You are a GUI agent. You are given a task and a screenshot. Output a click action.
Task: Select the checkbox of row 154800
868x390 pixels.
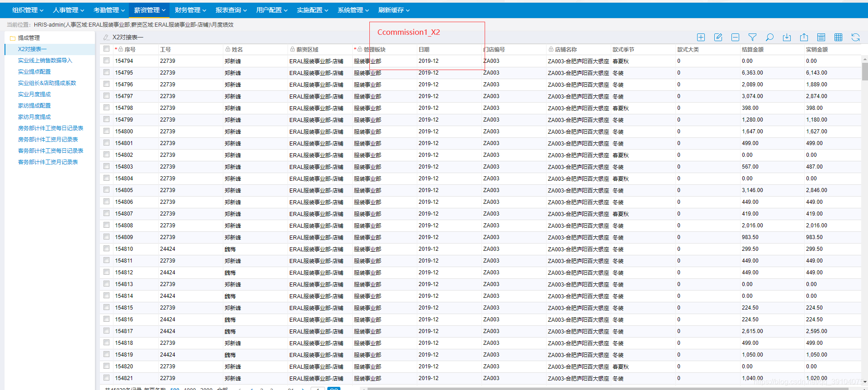point(106,131)
